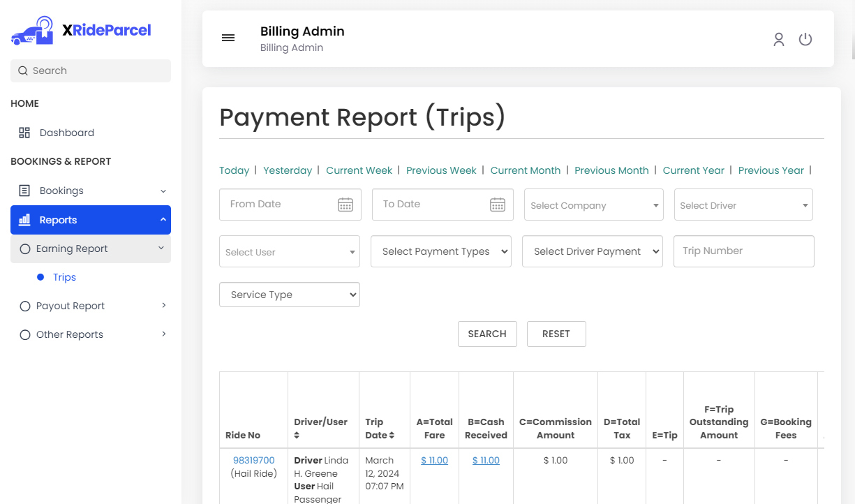Click the Trip Number input field
855x504 pixels.
click(743, 251)
